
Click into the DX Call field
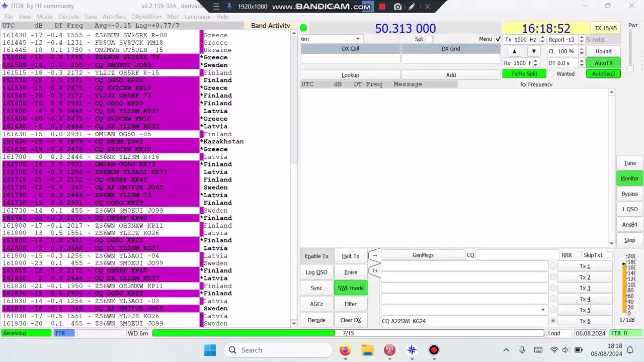(350, 59)
